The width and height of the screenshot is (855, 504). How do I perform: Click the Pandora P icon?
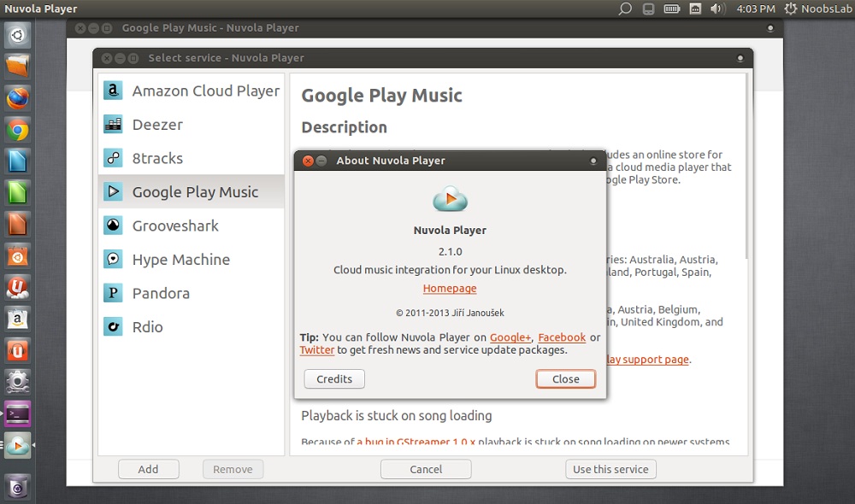(113, 293)
